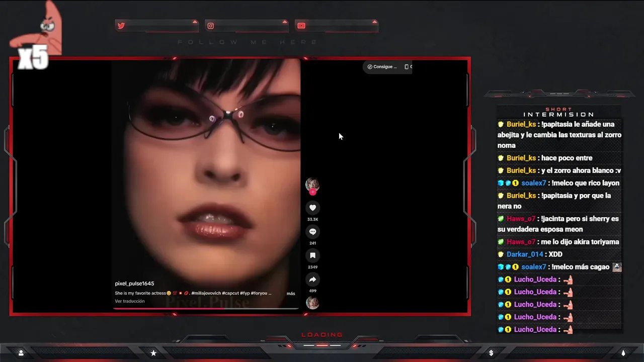Click the badge next to Darkar_014
Viewport: 644px width, 362px height.
501,254
